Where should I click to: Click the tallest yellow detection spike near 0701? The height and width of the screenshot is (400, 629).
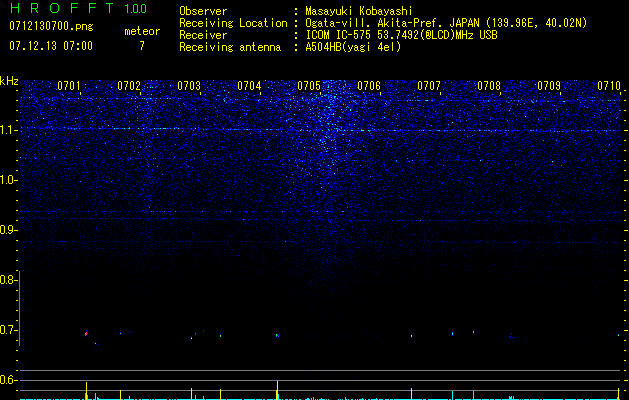point(86,391)
